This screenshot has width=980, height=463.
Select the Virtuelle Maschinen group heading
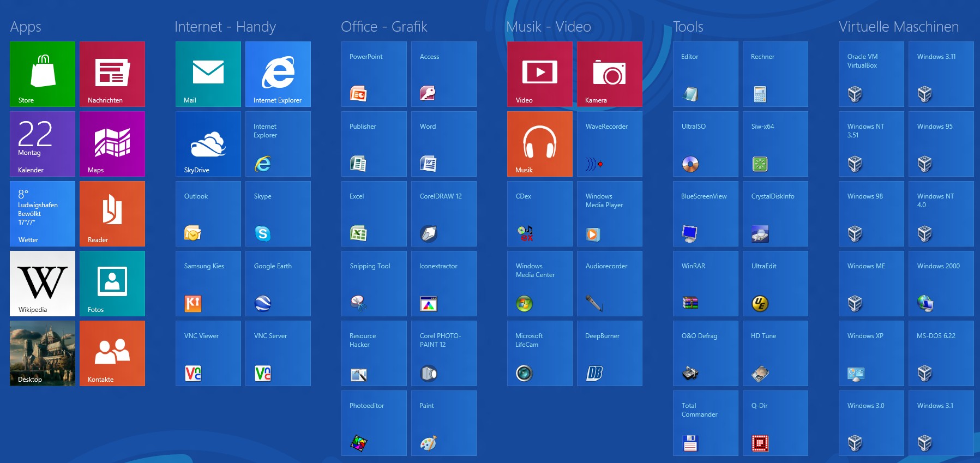pos(899,26)
